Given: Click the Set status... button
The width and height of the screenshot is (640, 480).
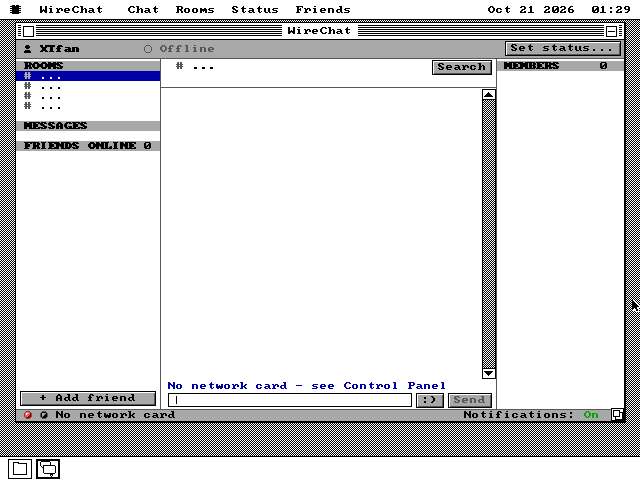Looking at the screenshot, I should 562,48.
